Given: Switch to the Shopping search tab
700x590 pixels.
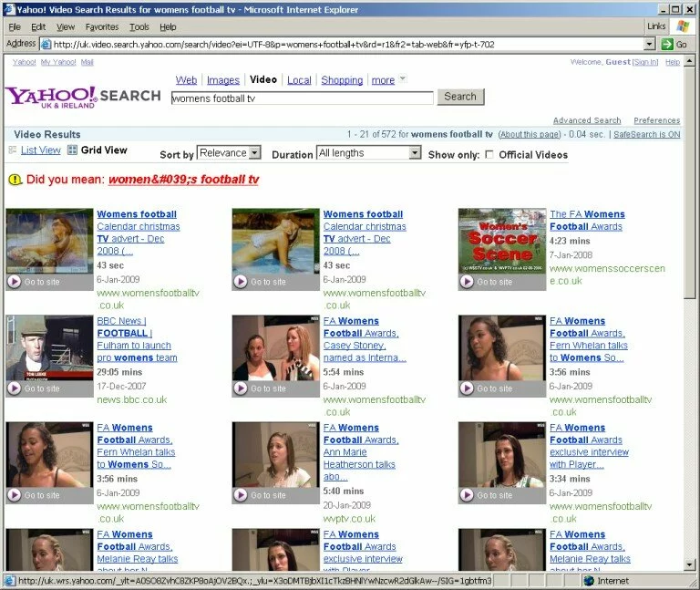Looking at the screenshot, I should click(x=342, y=80).
